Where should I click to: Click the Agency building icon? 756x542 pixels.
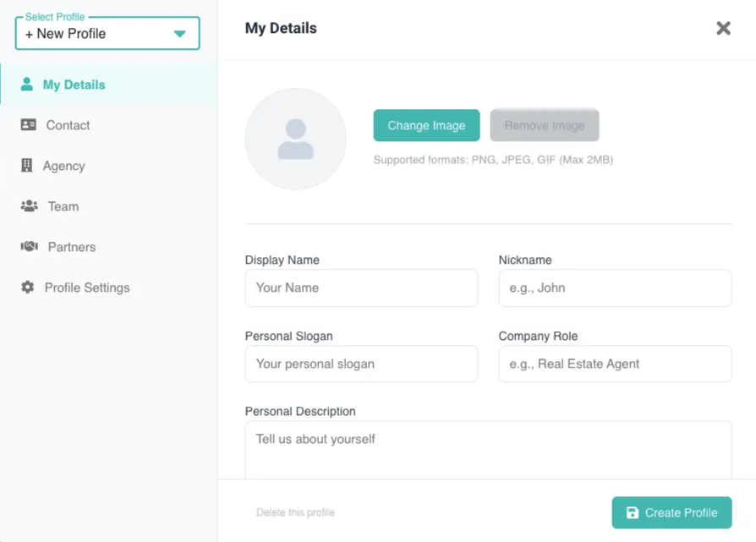tap(27, 166)
